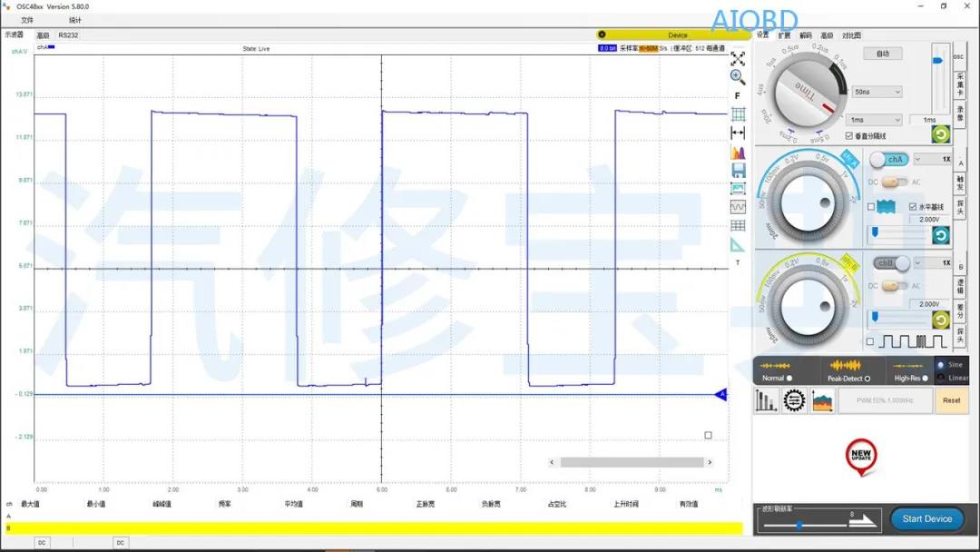980x552 pixels.
Task: Open the color histogram icon
Action: (738, 152)
